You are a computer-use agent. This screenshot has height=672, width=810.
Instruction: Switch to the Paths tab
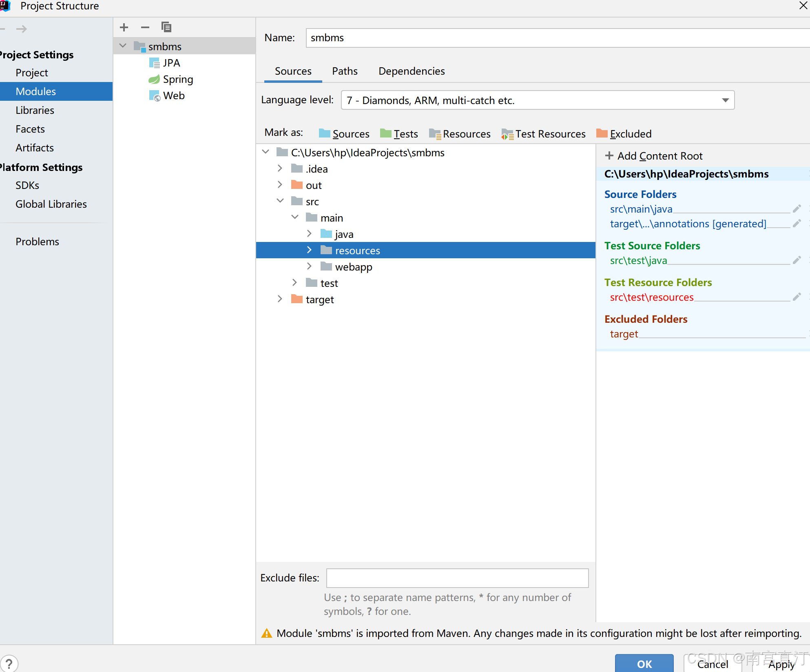tap(345, 71)
